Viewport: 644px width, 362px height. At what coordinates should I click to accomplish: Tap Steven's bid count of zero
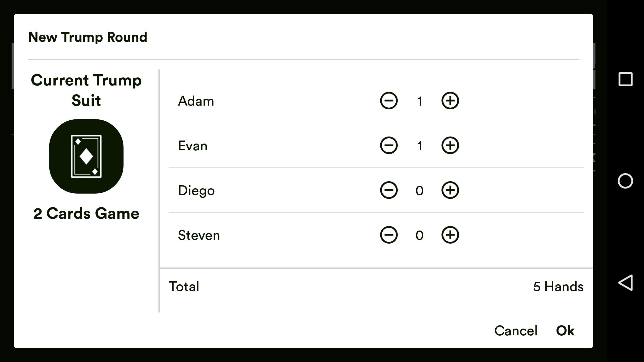click(420, 235)
